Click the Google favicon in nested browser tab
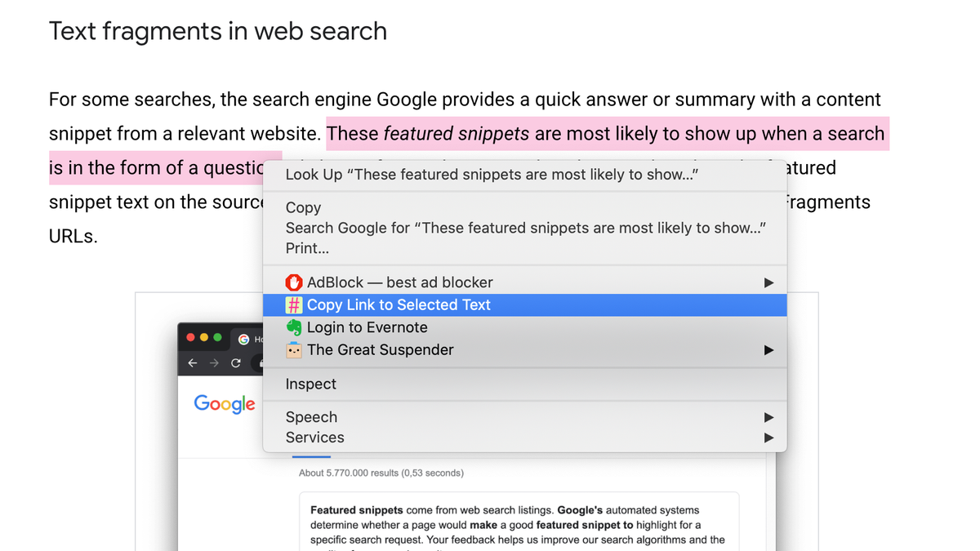The image size is (980, 551). click(243, 339)
